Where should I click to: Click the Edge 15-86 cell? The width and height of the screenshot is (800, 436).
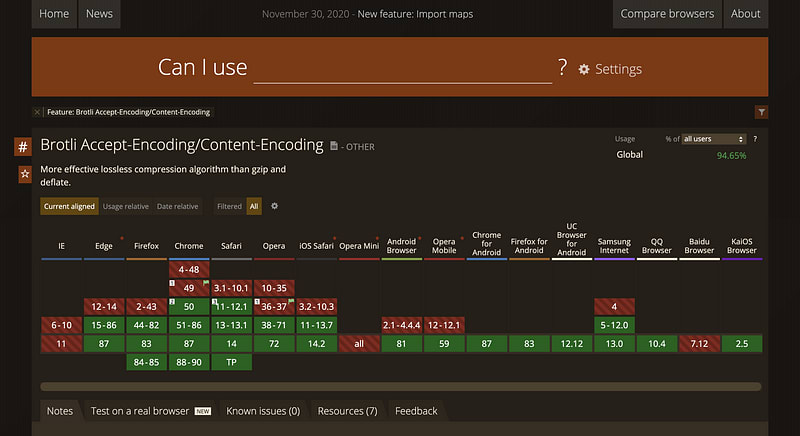104,325
